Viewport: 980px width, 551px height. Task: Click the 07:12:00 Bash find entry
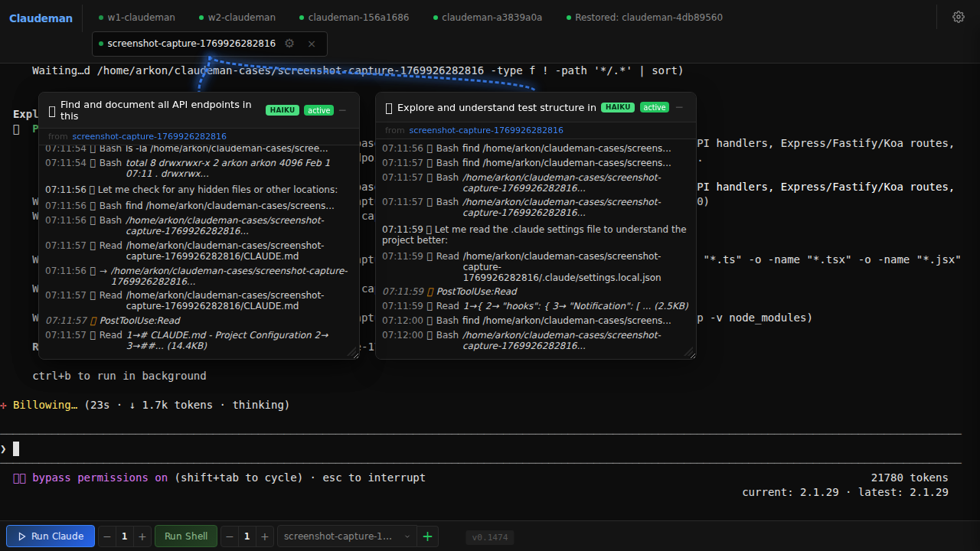[x=535, y=321]
